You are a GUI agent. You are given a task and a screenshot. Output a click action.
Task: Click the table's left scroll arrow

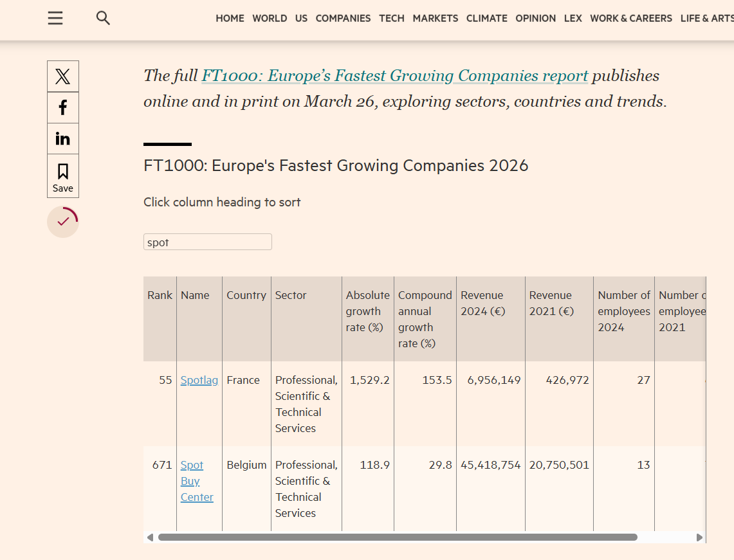tap(151, 537)
